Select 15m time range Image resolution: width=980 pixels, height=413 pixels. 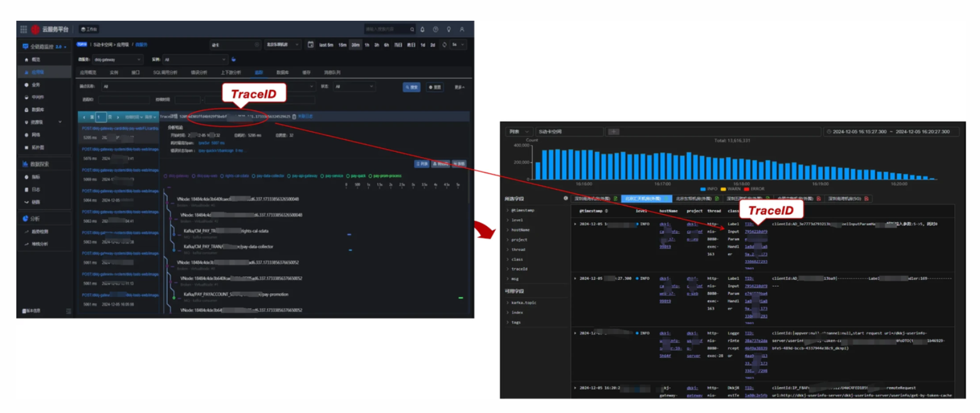(342, 45)
